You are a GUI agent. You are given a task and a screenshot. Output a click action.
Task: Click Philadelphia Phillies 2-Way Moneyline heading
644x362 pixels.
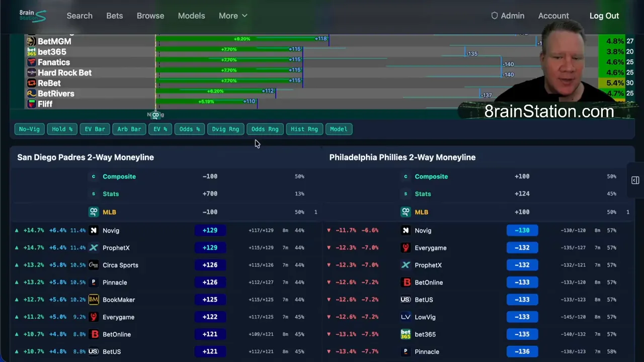[403, 157]
